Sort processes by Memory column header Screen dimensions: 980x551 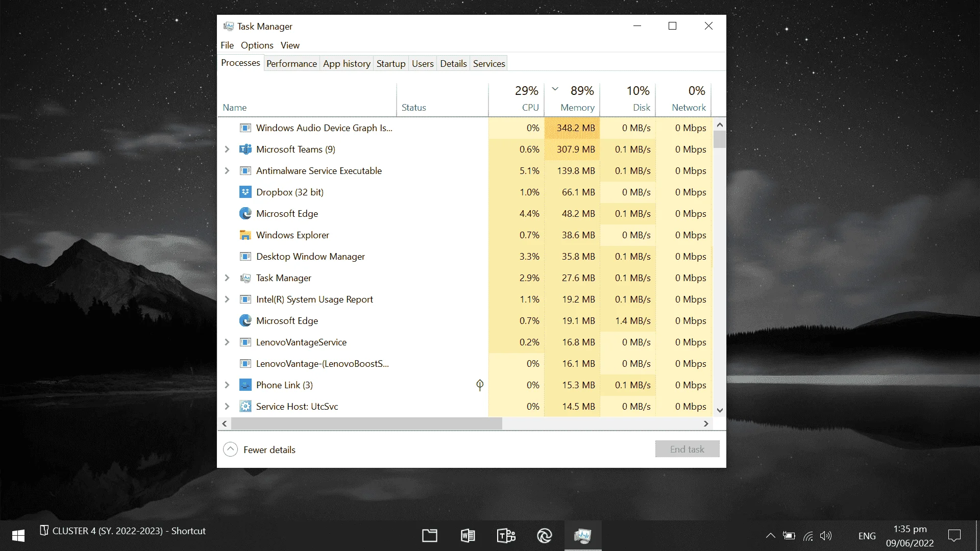572,101
